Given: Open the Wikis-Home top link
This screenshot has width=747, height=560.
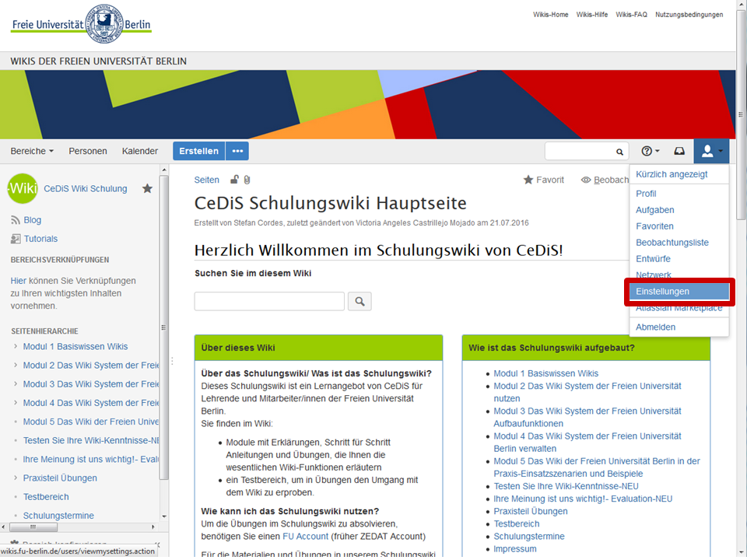Looking at the screenshot, I should coord(550,15).
